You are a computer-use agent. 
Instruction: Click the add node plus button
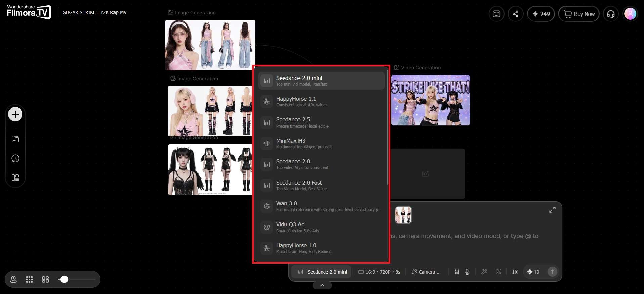click(x=15, y=114)
